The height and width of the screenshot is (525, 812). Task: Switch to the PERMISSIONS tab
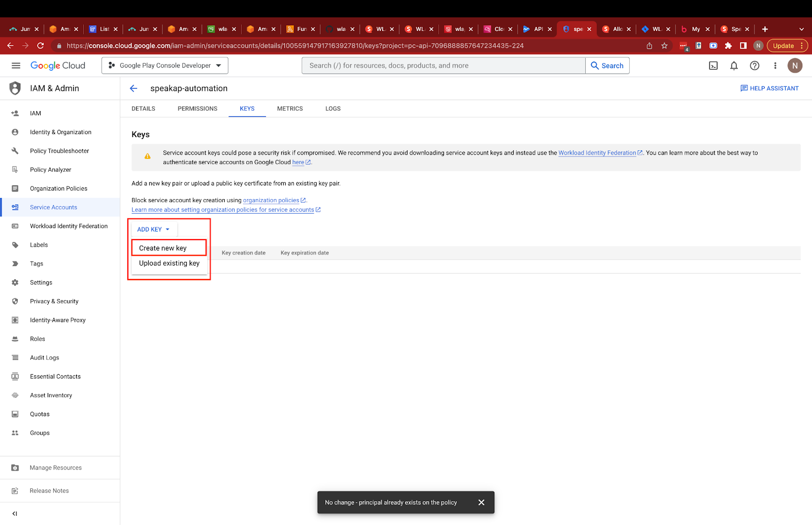197,109
